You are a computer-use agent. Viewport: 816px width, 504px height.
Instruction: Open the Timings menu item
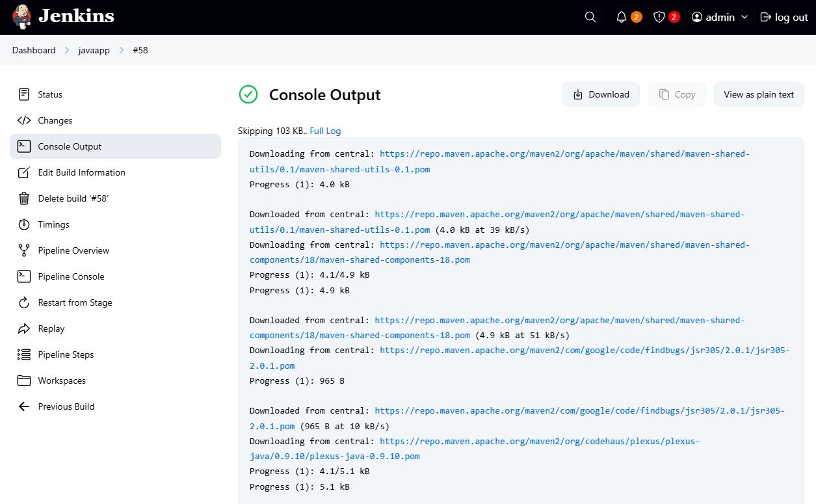(x=115, y=224)
